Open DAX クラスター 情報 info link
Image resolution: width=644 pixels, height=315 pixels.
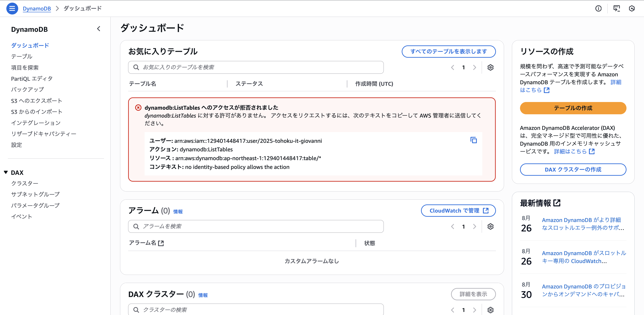pyautogui.click(x=203, y=295)
